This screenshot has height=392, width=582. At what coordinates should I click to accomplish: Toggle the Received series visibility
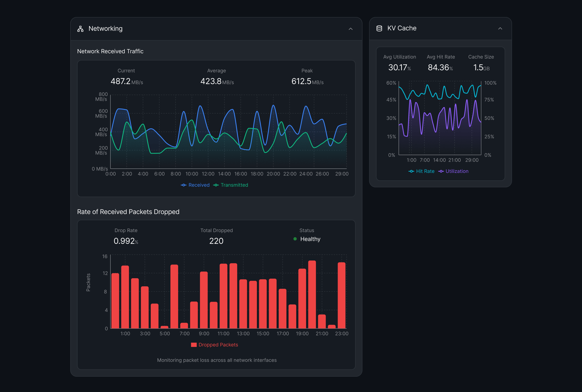195,185
